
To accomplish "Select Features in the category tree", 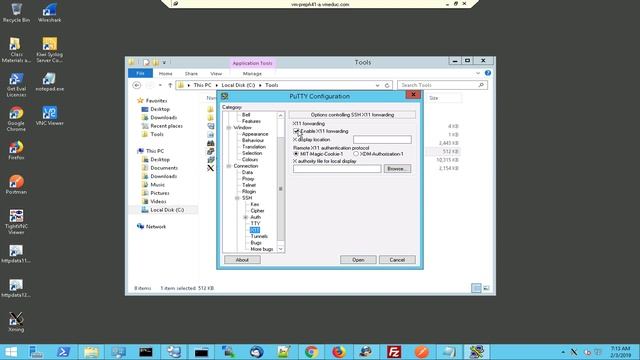I will point(251,121).
